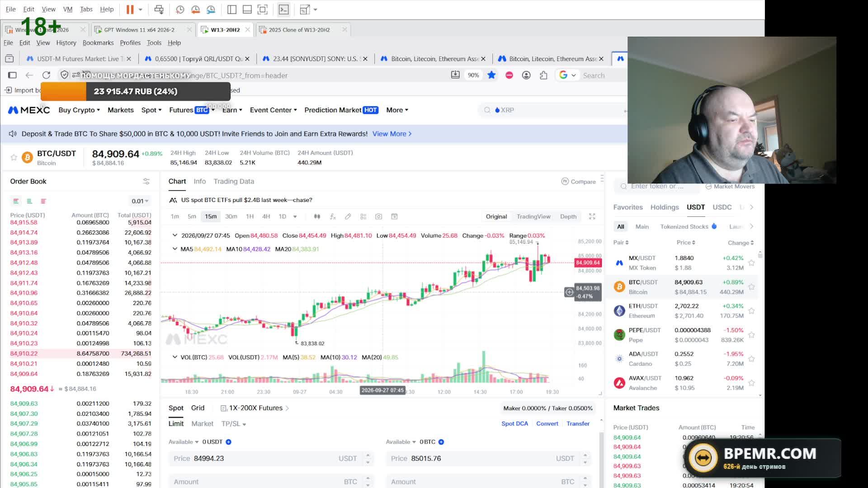This screenshot has height=488, width=868.
Task: Click View More in the promo banner
Action: coord(392,134)
